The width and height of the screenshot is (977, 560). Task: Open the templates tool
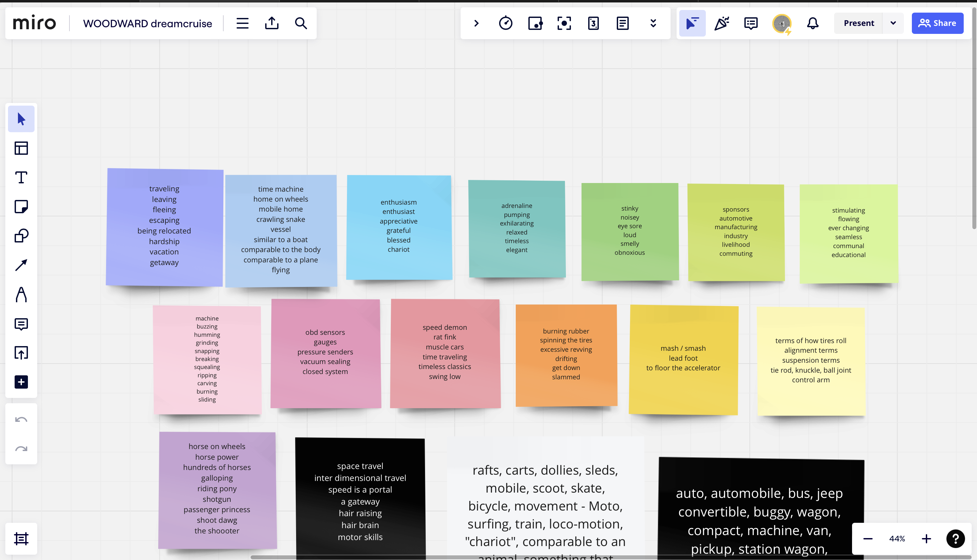pos(21,148)
